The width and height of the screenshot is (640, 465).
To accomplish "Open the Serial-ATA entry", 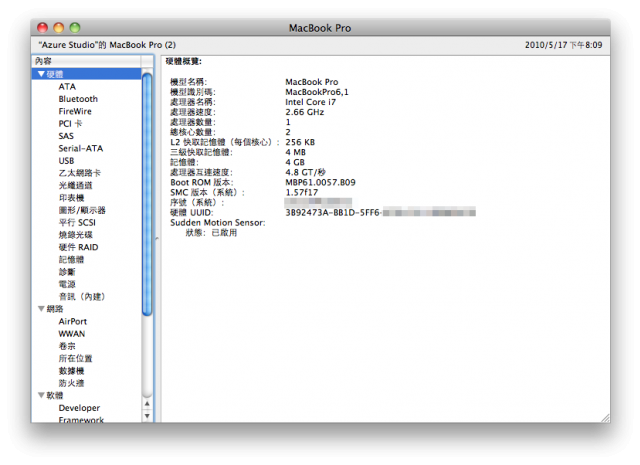I will pos(81,148).
